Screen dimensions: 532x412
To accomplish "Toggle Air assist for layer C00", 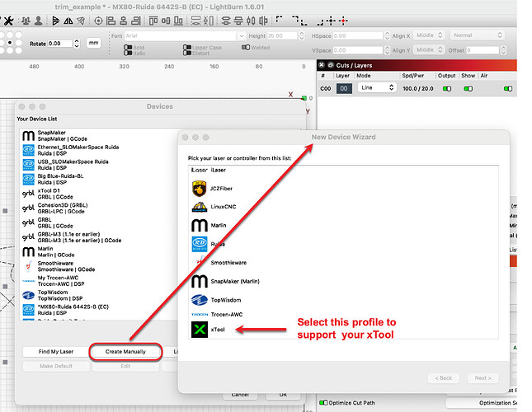I will pos(508,88).
